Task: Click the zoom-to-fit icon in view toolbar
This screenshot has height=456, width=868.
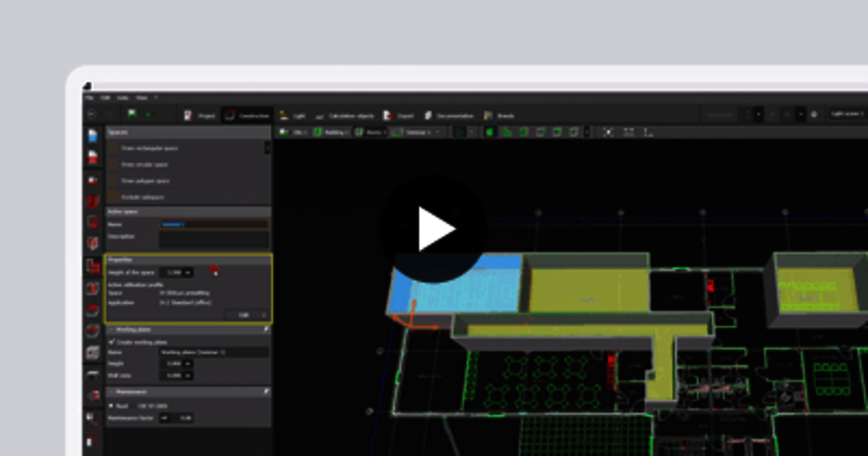Action: coord(608,132)
